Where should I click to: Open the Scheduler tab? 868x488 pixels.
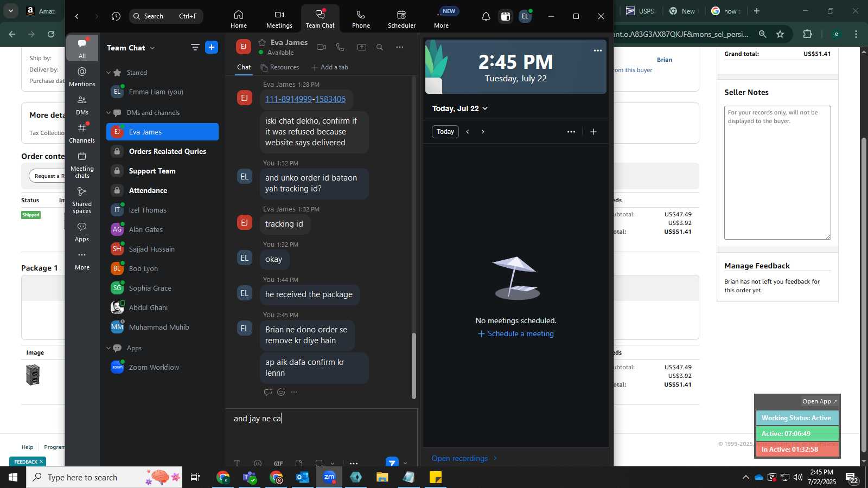click(401, 19)
